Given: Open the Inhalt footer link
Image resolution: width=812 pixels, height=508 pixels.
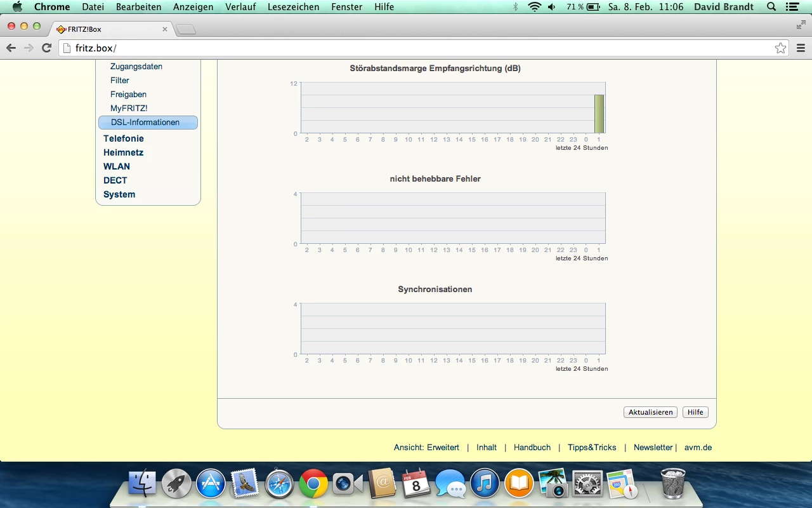Looking at the screenshot, I should [x=487, y=448].
